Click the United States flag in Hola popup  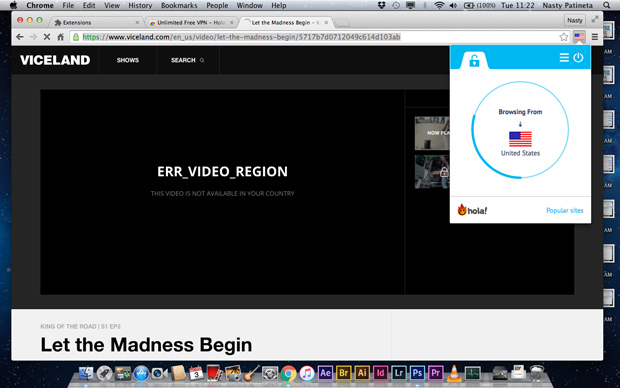tap(520, 139)
